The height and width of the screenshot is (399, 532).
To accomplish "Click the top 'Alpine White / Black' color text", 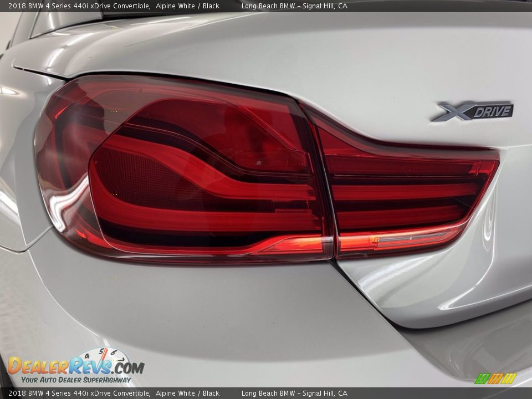I will (x=187, y=6).
